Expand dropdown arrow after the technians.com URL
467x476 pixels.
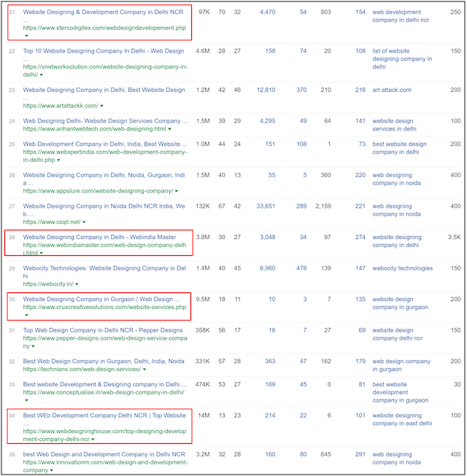coord(144,370)
